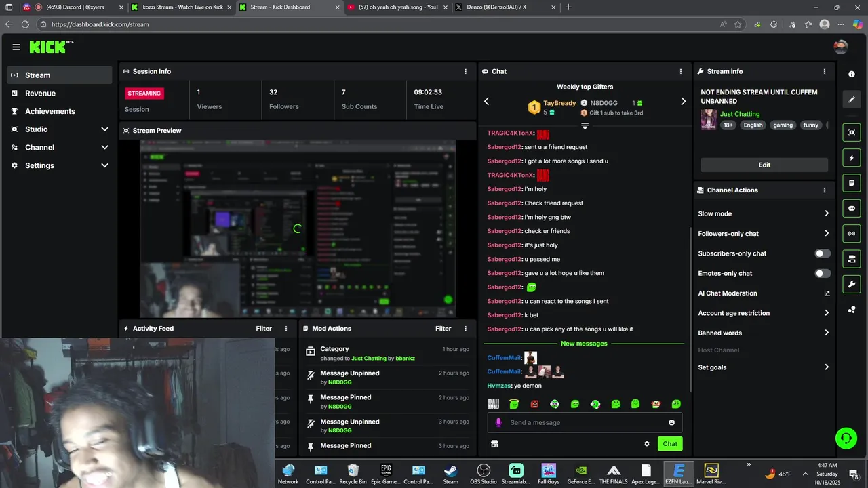Open Banned words settings

click(764, 333)
